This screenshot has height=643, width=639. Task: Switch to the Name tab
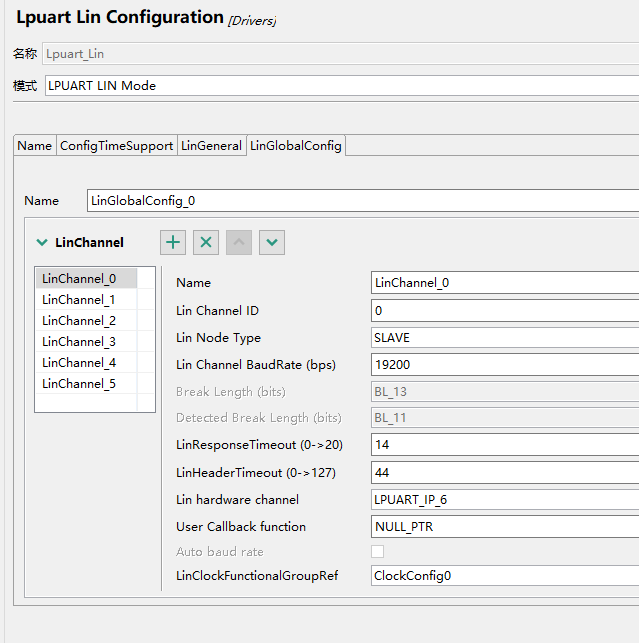pyautogui.click(x=35, y=146)
